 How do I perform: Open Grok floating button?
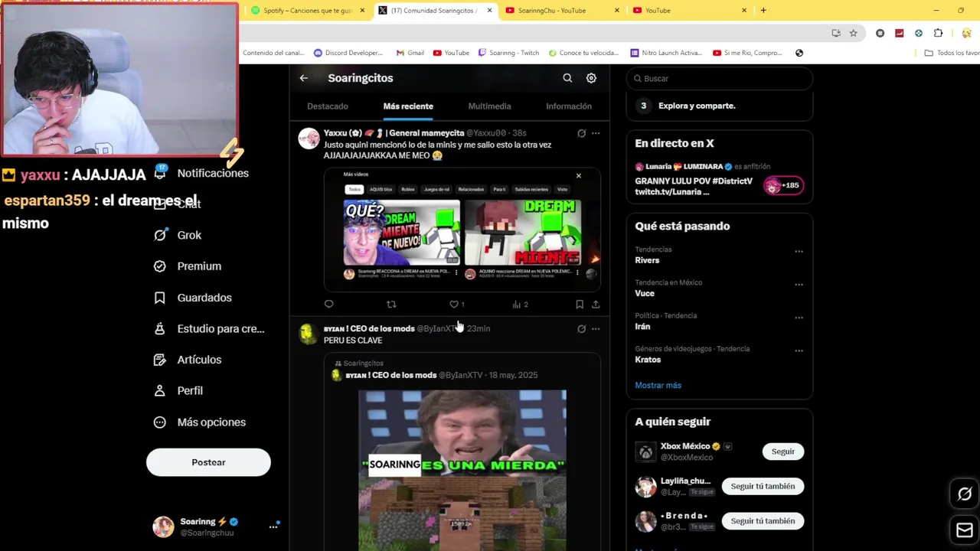965,494
